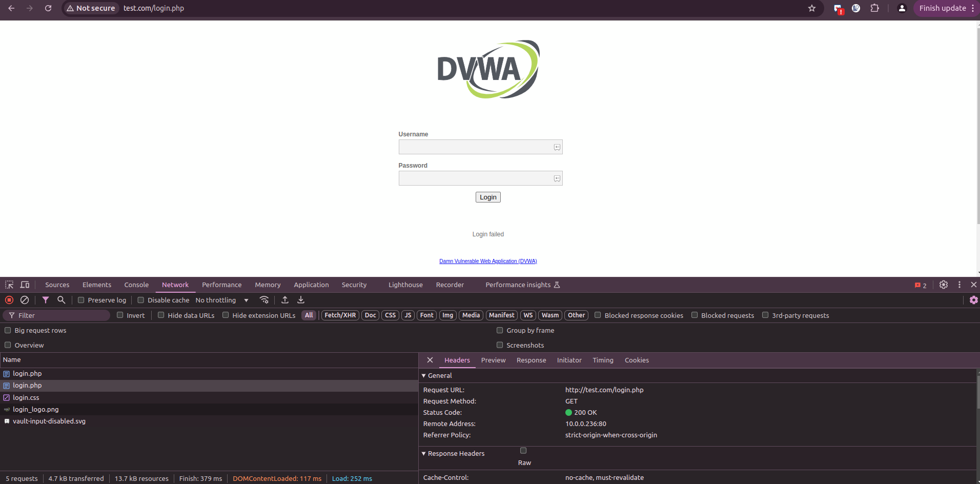The height and width of the screenshot is (484, 980).
Task: Open network conditions wifi icon
Action: (x=264, y=300)
